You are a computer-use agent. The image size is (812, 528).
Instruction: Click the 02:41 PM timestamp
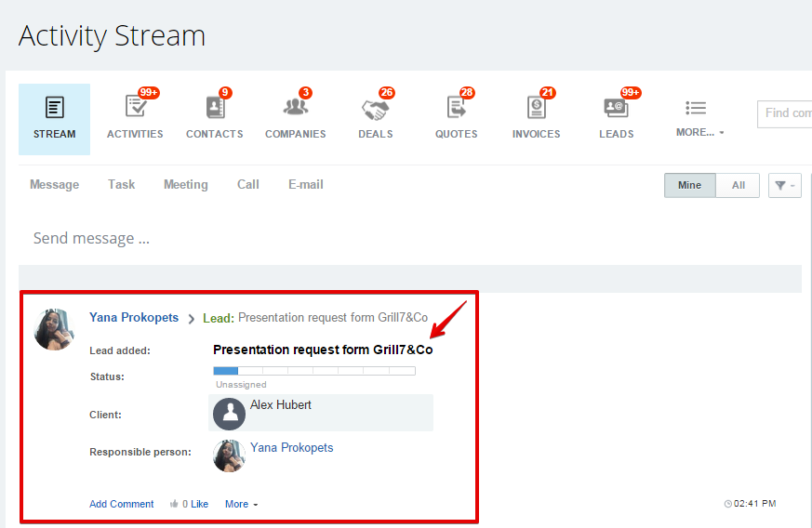(754, 504)
